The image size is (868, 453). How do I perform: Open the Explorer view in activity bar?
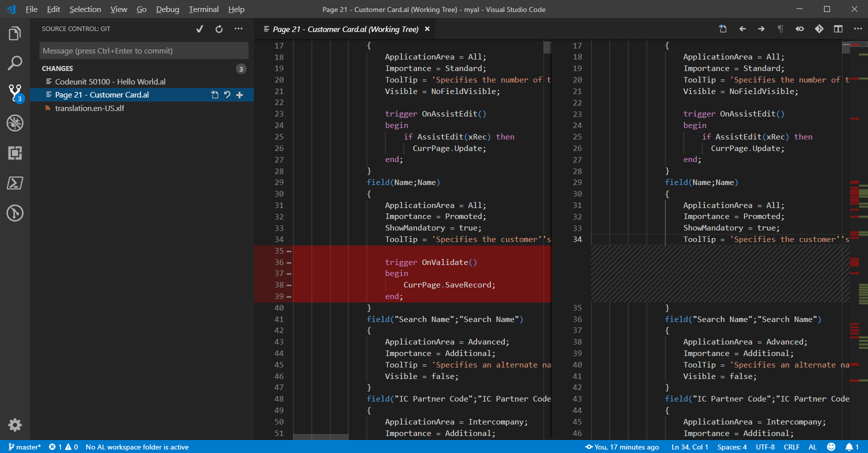15,33
